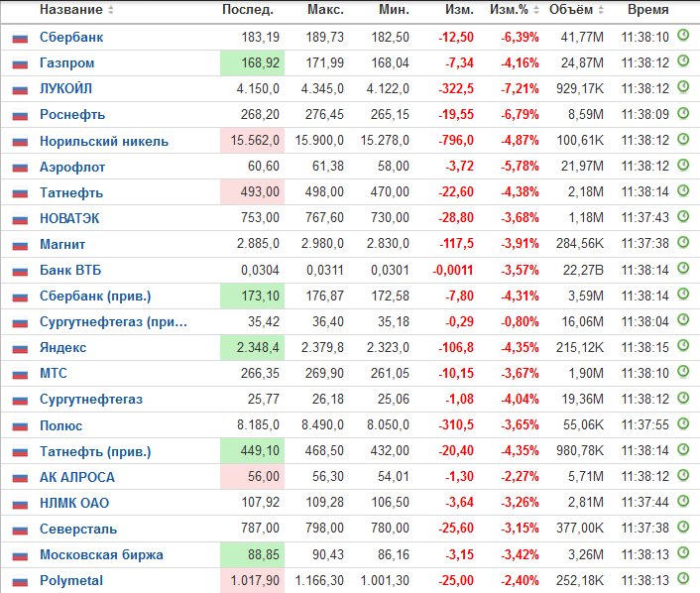Click the Russian flag next to Газпром

click(20, 64)
